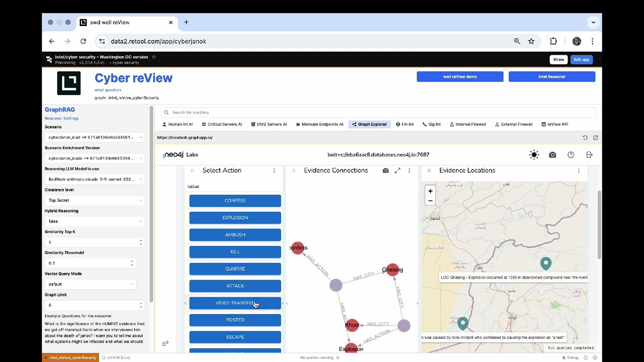Image resolution: width=644 pixels, height=362 pixels.
Task: Reload embedded frame refresh icon
Action: (x=585, y=137)
